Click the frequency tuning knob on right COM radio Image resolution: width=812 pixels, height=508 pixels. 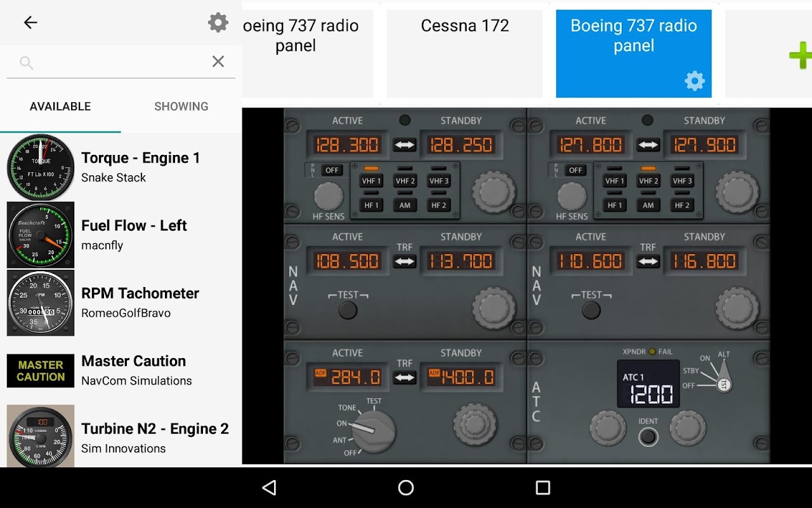738,191
